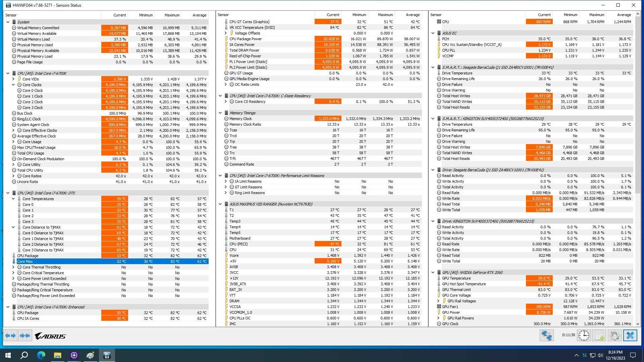
Task: Click the middle panel's Maximum column header
Action: (381, 15)
